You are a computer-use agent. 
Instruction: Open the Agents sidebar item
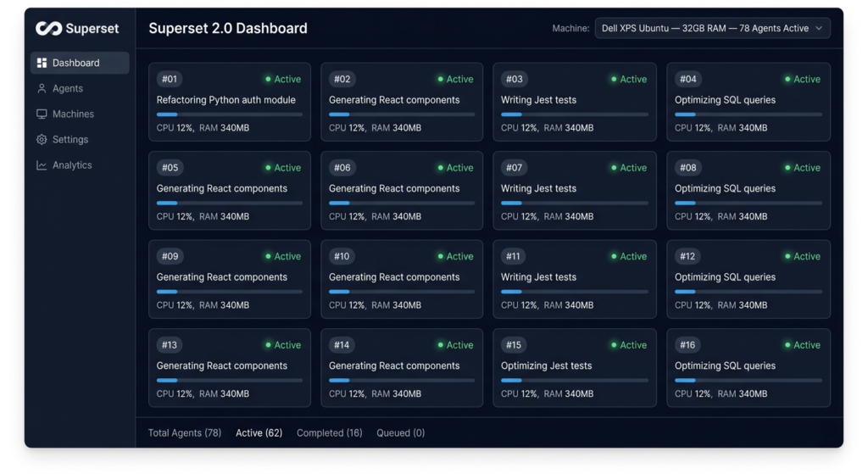[80, 88]
